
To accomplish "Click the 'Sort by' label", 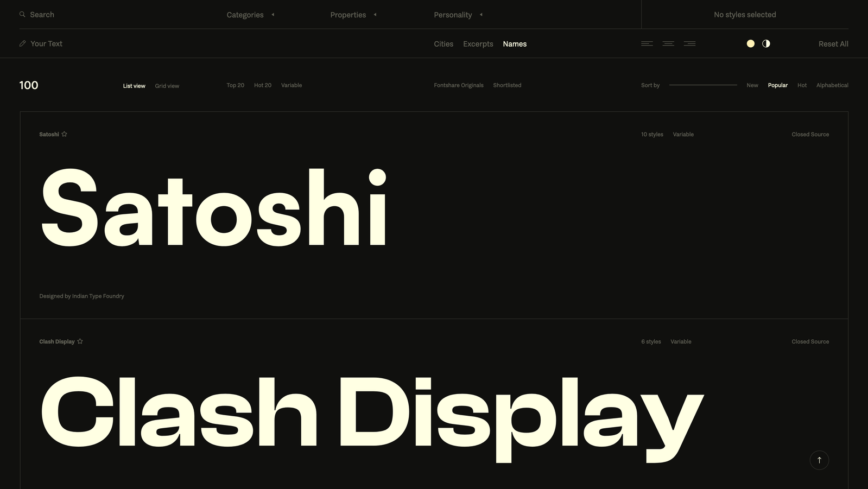I will 650,85.
